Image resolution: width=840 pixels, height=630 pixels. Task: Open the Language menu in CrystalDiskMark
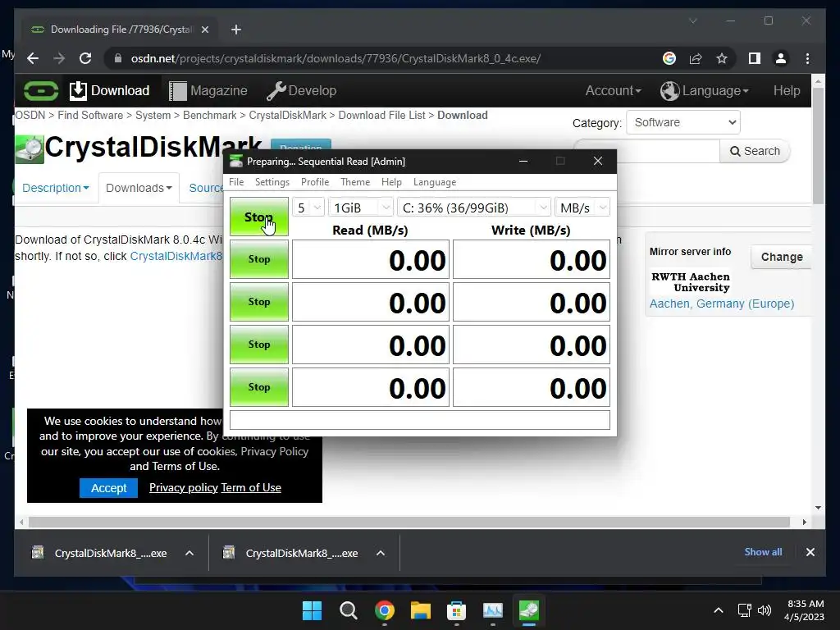(435, 182)
